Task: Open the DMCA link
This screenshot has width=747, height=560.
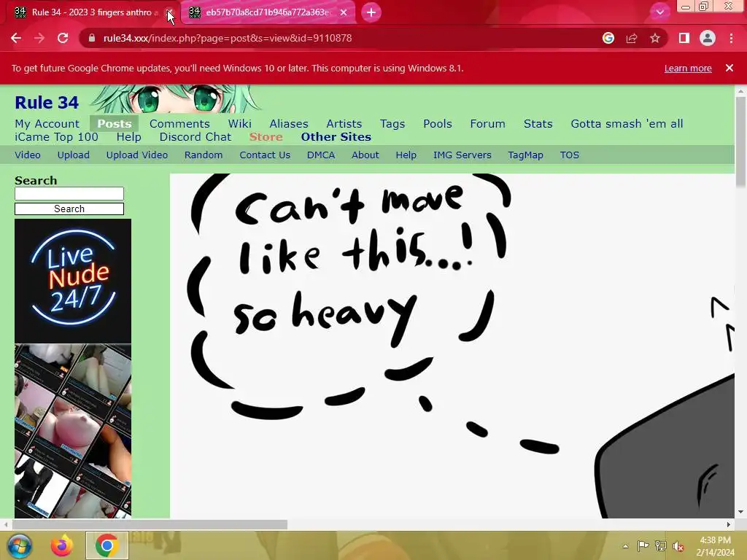Action: (x=321, y=155)
